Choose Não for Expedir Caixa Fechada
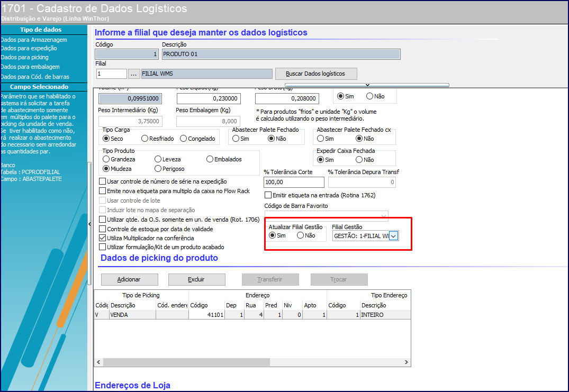Image resolution: width=569 pixels, height=392 pixels. tap(365, 160)
